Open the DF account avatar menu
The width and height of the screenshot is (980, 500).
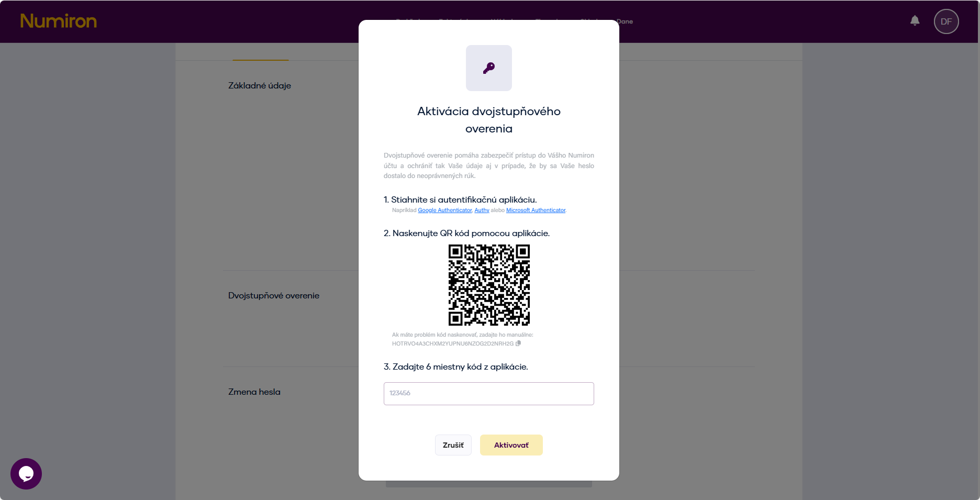[x=946, y=21]
